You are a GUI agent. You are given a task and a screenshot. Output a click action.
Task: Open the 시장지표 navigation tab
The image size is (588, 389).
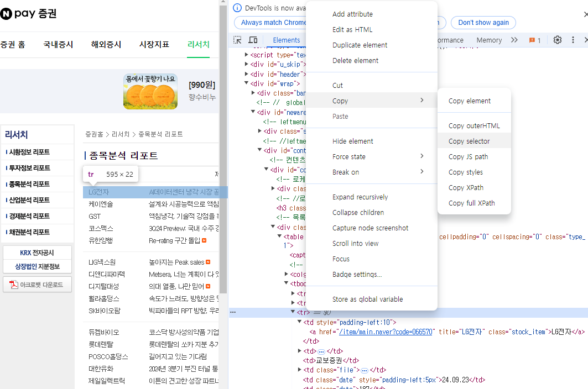154,45
